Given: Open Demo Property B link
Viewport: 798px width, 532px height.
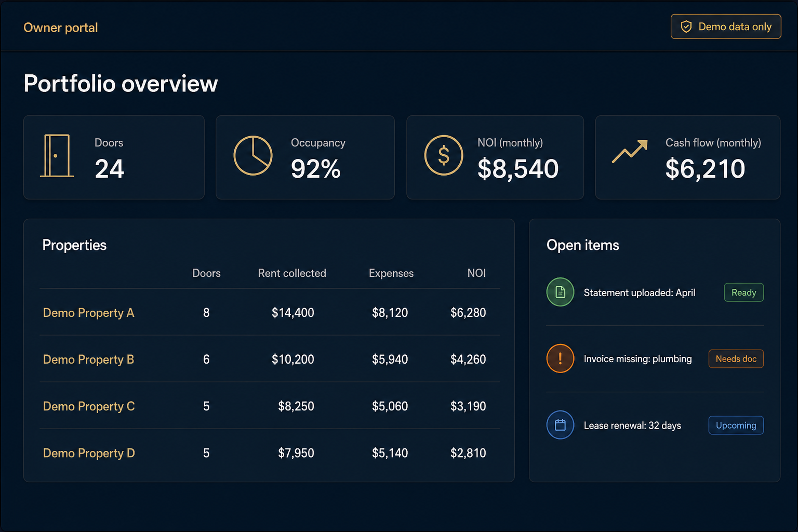Looking at the screenshot, I should pos(88,360).
